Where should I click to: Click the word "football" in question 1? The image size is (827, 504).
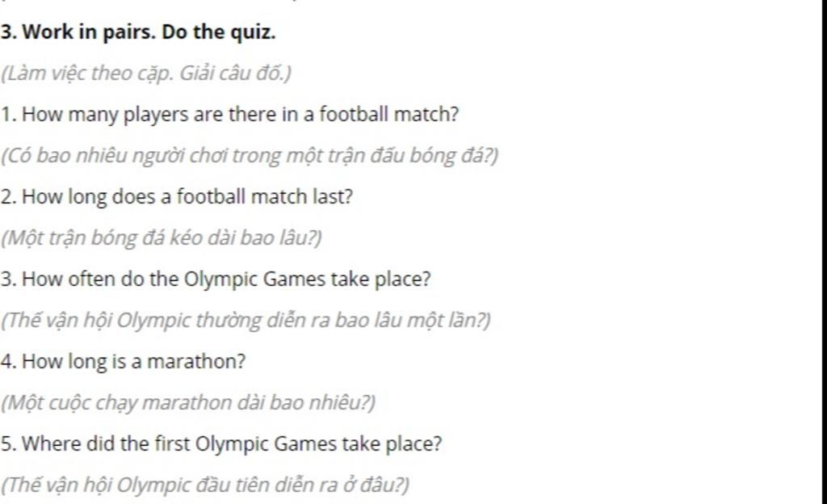354,114
